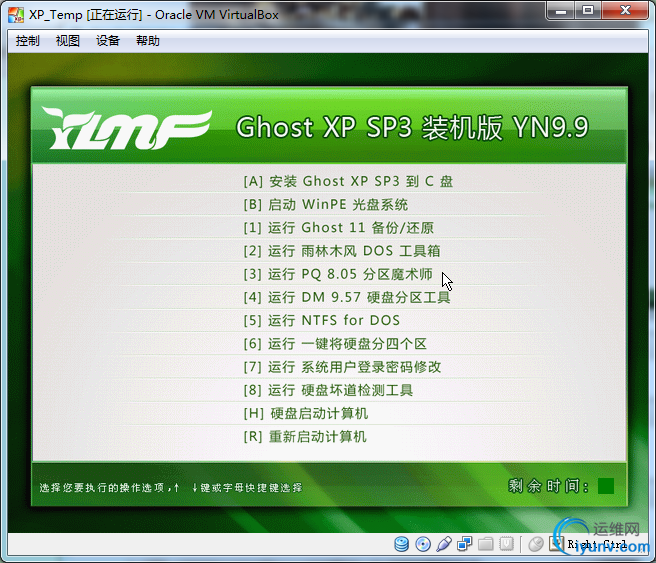The width and height of the screenshot is (656, 563).
Task: Open the 控制 menu
Action: (x=28, y=41)
